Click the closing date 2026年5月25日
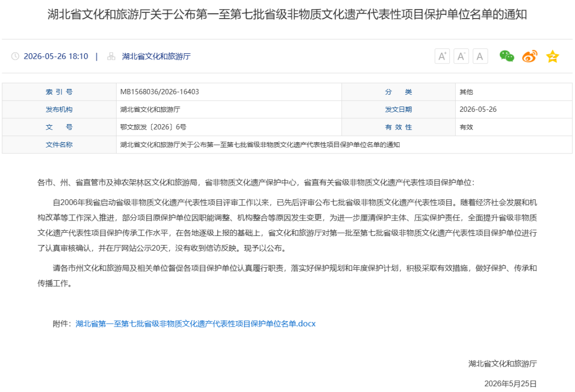Image resolution: width=575 pixels, height=392 pixels. pos(511,383)
